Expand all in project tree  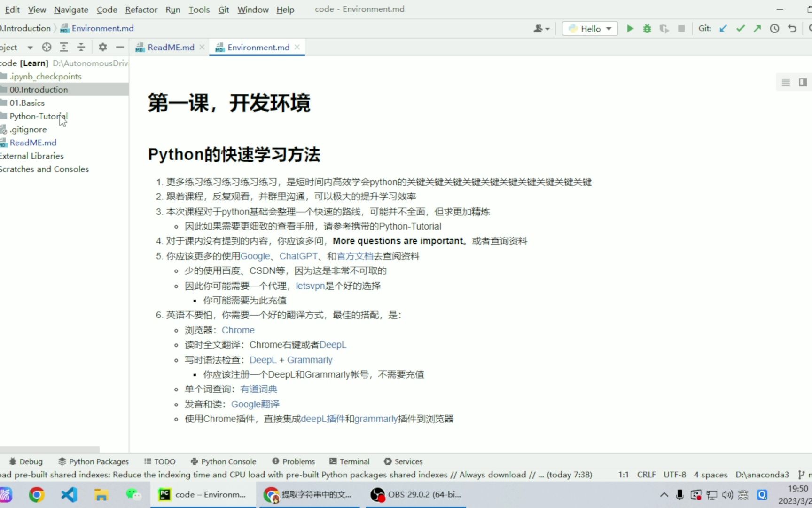[x=64, y=47]
